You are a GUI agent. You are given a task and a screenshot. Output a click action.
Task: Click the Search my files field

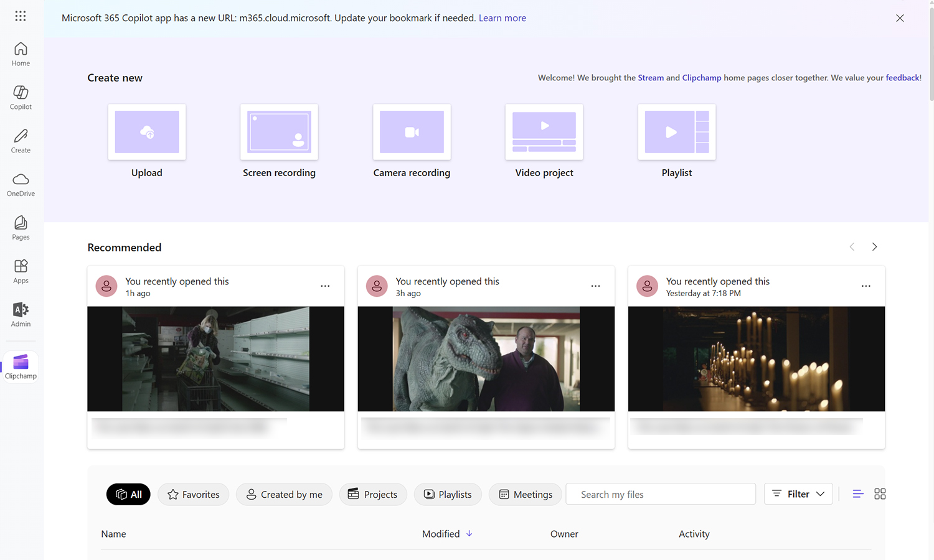click(x=661, y=494)
